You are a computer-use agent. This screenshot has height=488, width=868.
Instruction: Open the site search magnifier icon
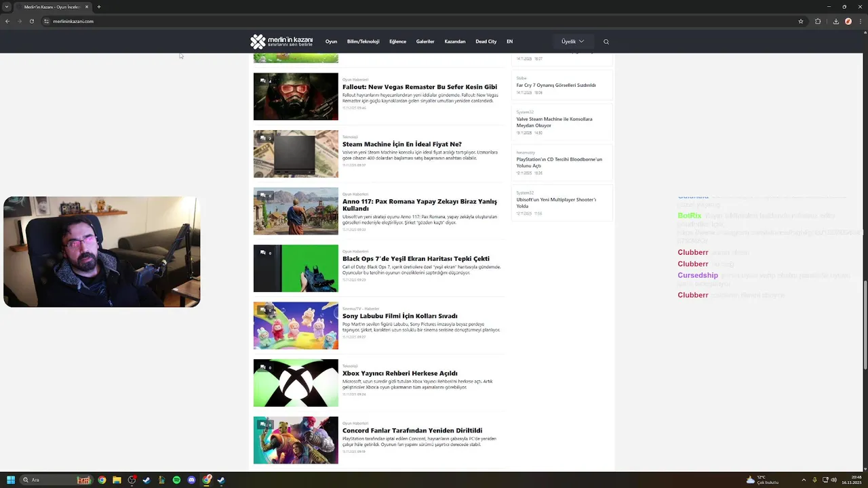point(606,41)
